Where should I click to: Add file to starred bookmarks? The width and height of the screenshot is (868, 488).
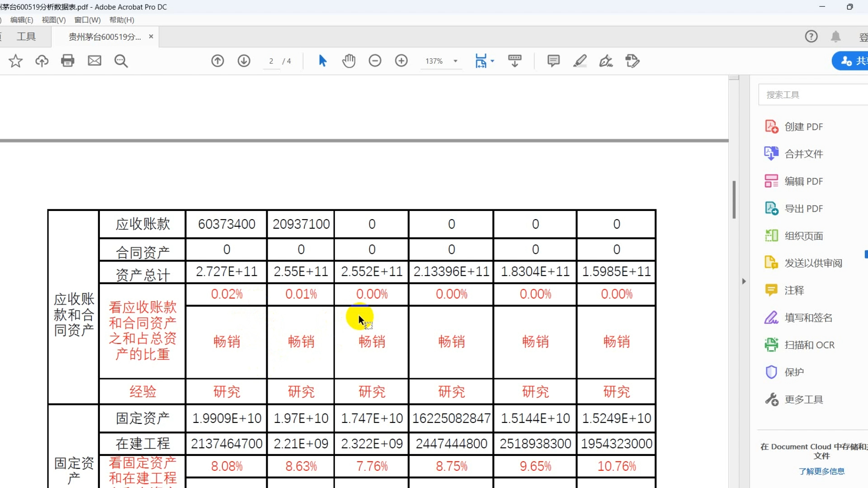tap(15, 61)
